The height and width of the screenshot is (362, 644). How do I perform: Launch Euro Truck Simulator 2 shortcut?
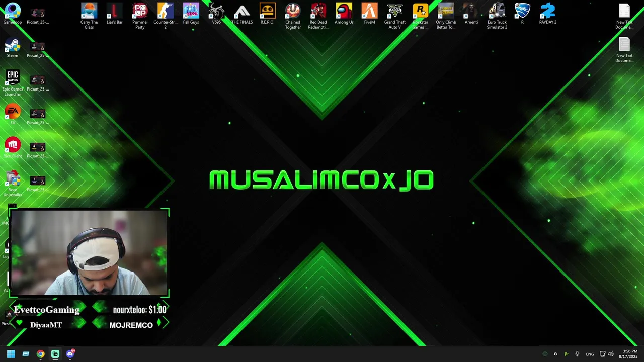pos(497,16)
